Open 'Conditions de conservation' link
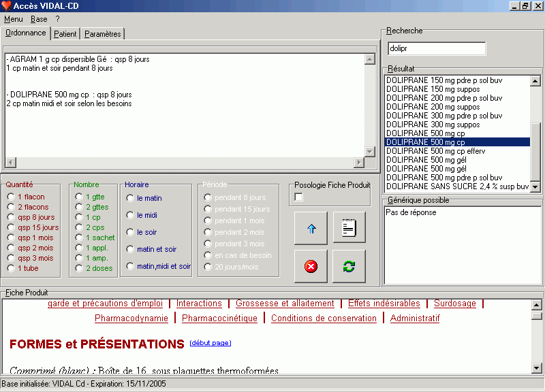Viewport: 545px width, 392px height. (324, 318)
